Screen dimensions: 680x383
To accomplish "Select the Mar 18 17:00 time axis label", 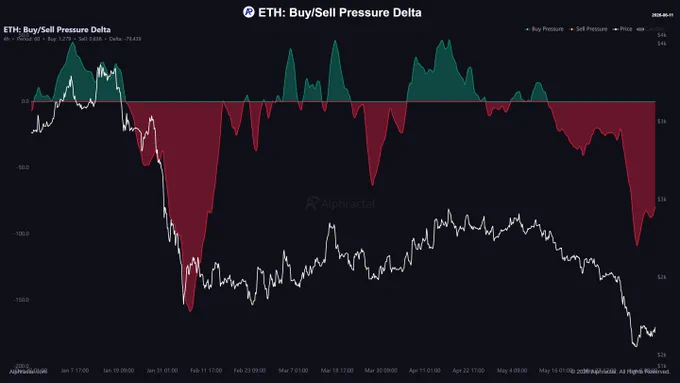I will [x=337, y=371].
